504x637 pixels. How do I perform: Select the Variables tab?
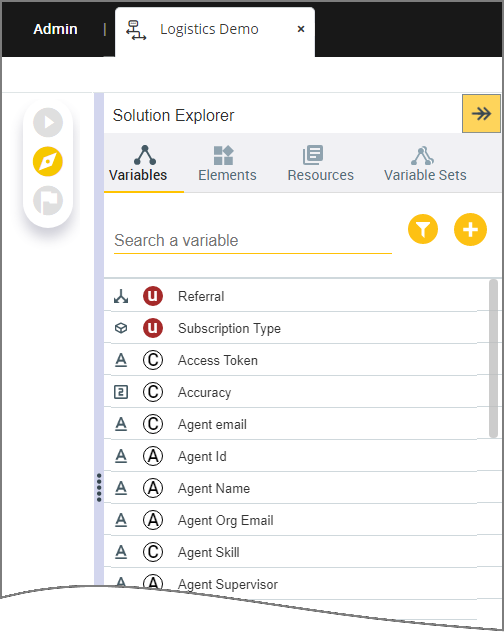[138, 163]
